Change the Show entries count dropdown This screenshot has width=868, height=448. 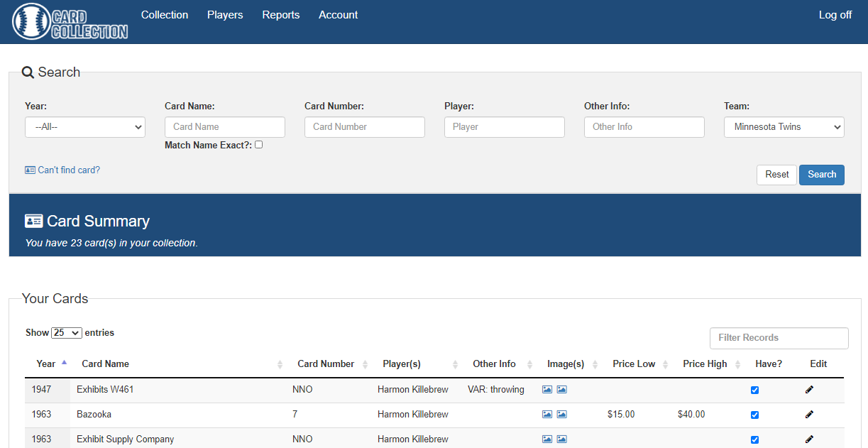pyautogui.click(x=67, y=333)
